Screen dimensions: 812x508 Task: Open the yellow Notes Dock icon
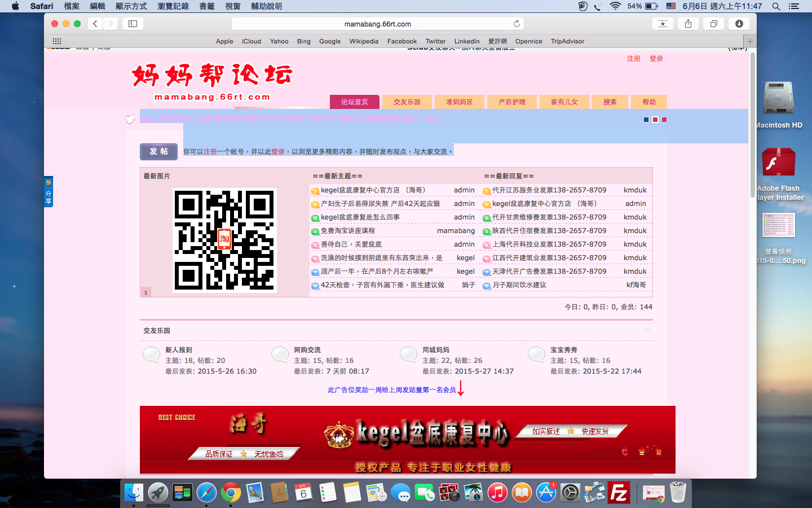(x=352, y=493)
